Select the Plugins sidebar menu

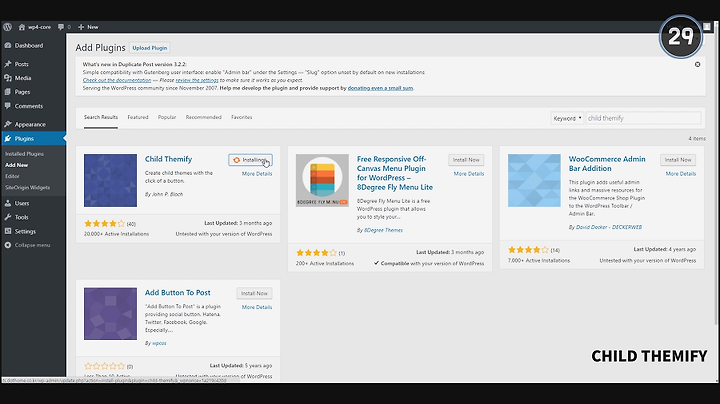(x=33, y=138)
